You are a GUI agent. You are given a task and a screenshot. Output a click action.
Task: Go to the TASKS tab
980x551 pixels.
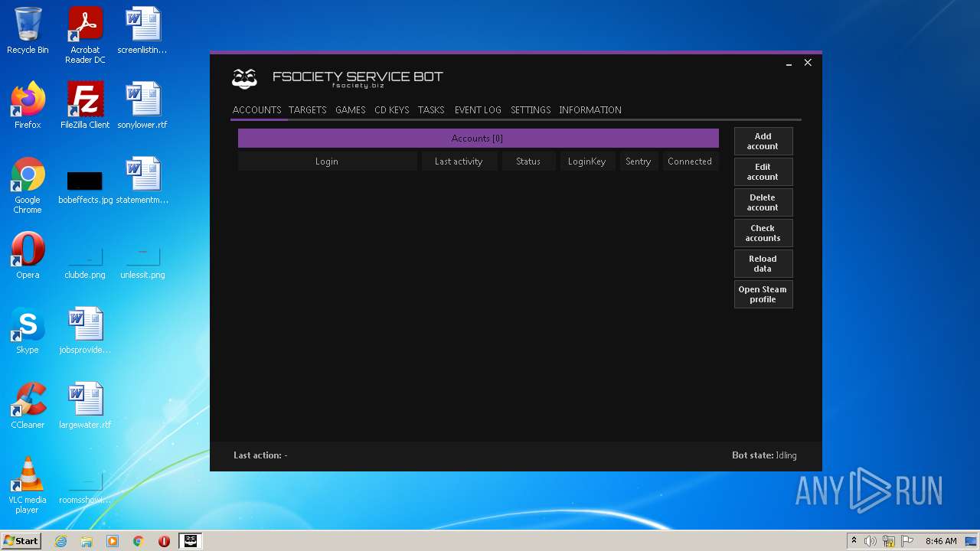click(431, 110)
